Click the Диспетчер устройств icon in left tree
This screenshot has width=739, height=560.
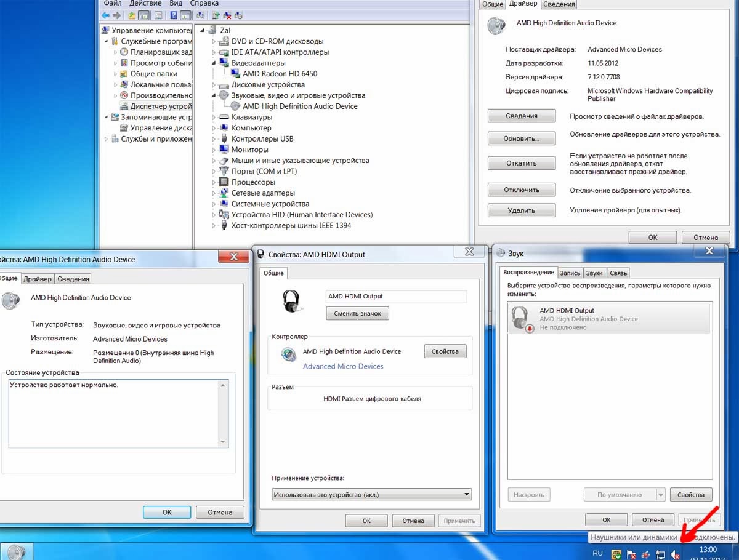click(x=124, y=106)
